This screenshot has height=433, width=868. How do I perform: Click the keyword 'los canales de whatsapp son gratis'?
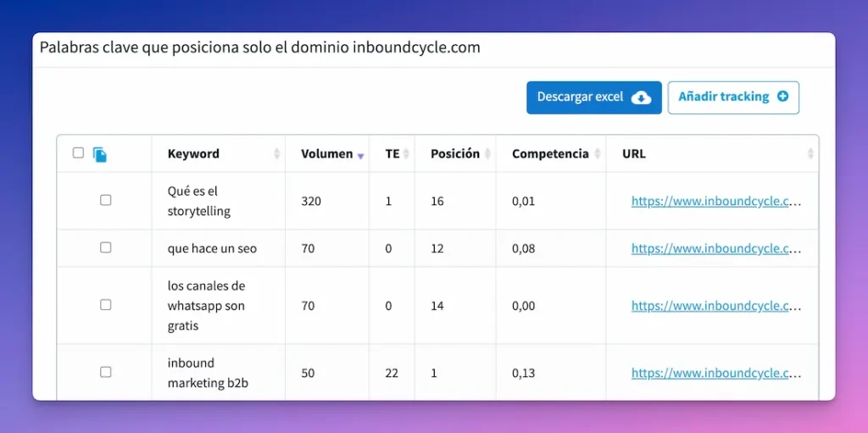click(x=206, y=306)
